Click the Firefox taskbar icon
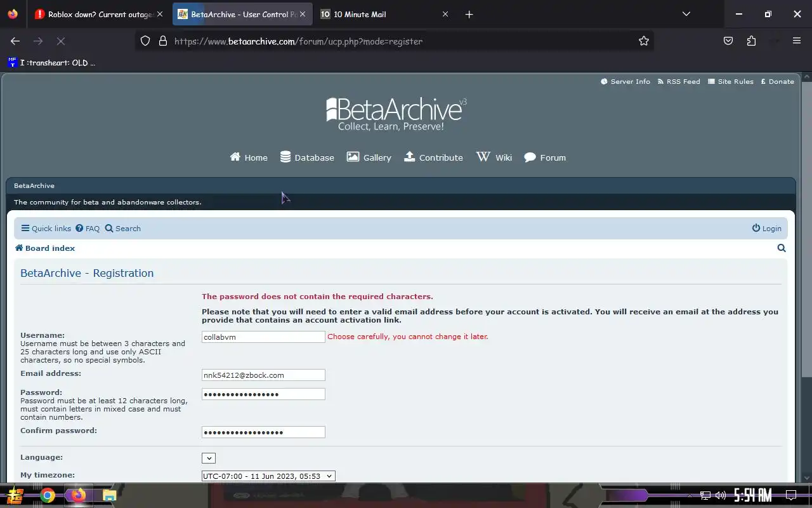The image size is (812, 508). coord(78,495)
